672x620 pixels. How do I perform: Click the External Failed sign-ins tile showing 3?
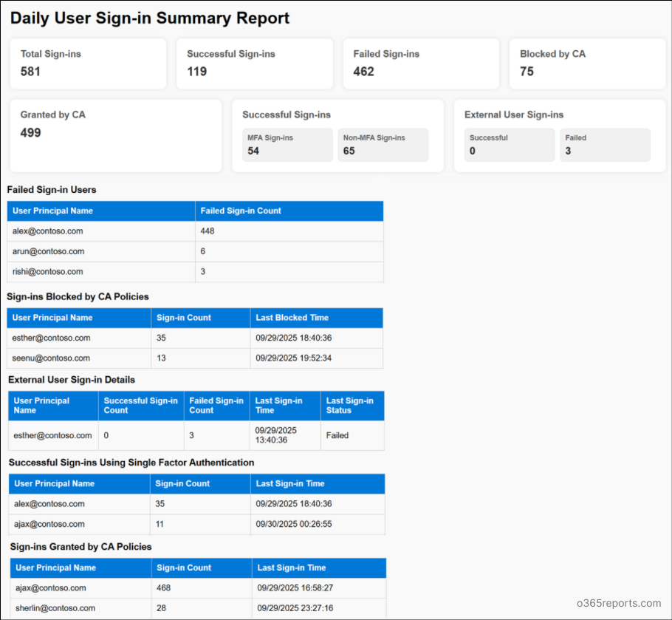[605, 145]
